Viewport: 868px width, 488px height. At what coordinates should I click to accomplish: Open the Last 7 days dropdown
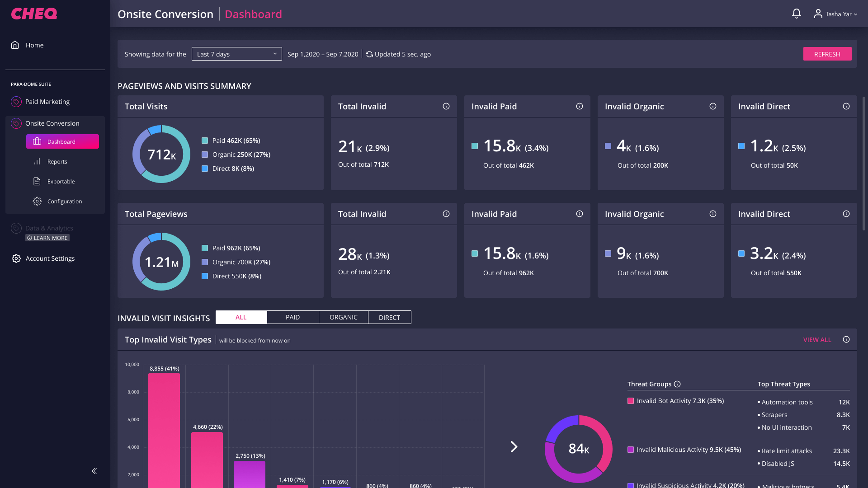click(237, 54)
